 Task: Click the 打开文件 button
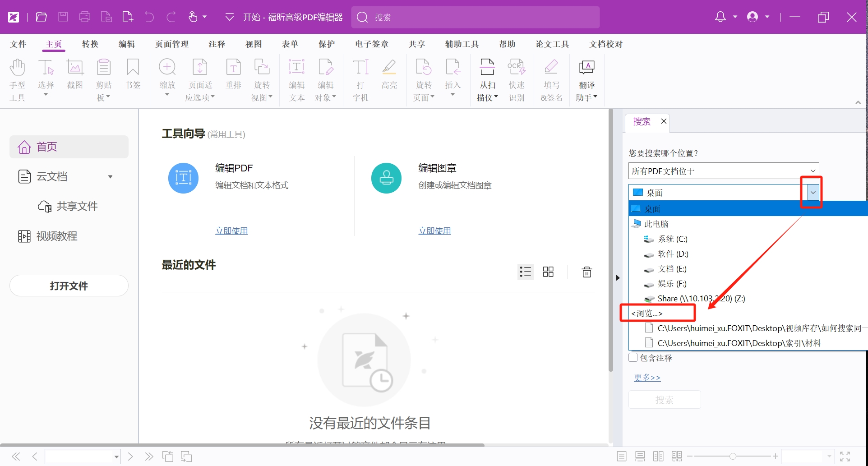(69, 286)
